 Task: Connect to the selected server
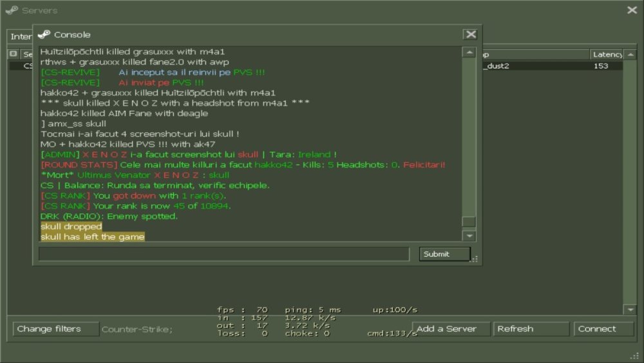(x=603, y=329)
